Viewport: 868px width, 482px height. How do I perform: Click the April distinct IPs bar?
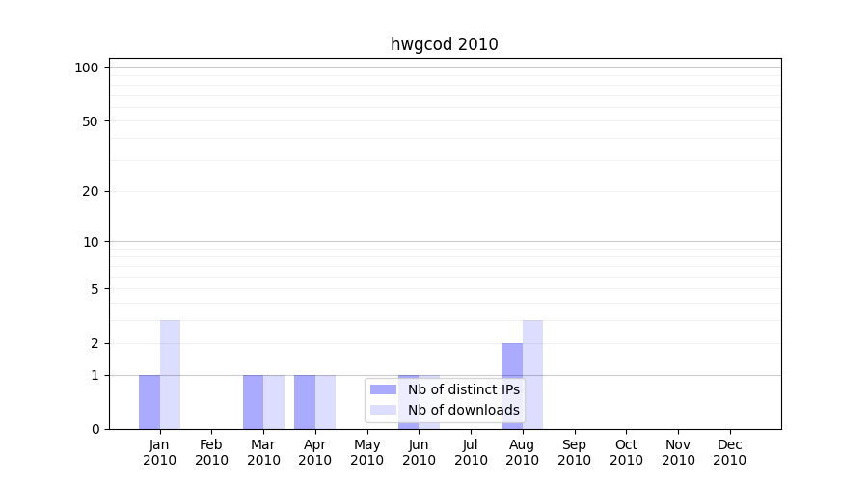point(305,402)
